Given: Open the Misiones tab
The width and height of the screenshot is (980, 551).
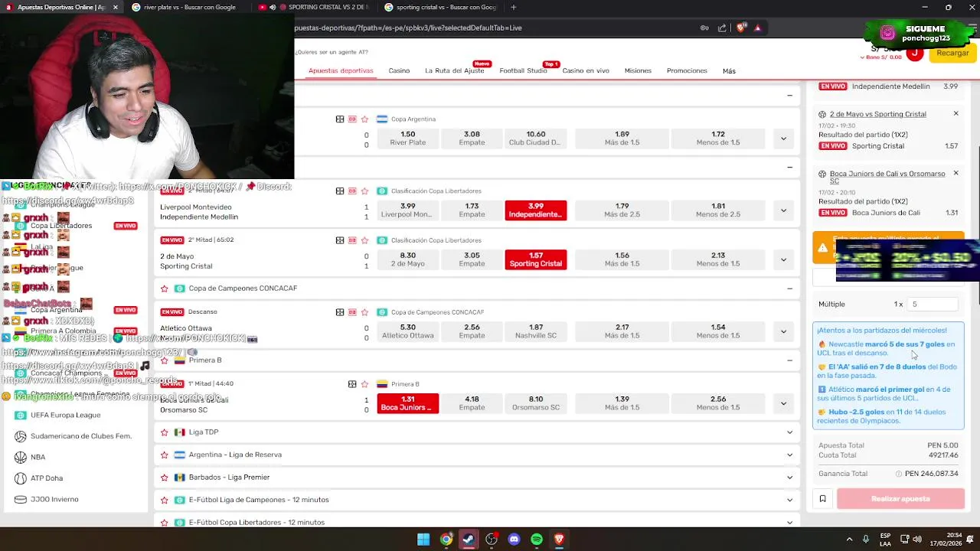Looking at the screenshot, I should [x=638, y=70].
